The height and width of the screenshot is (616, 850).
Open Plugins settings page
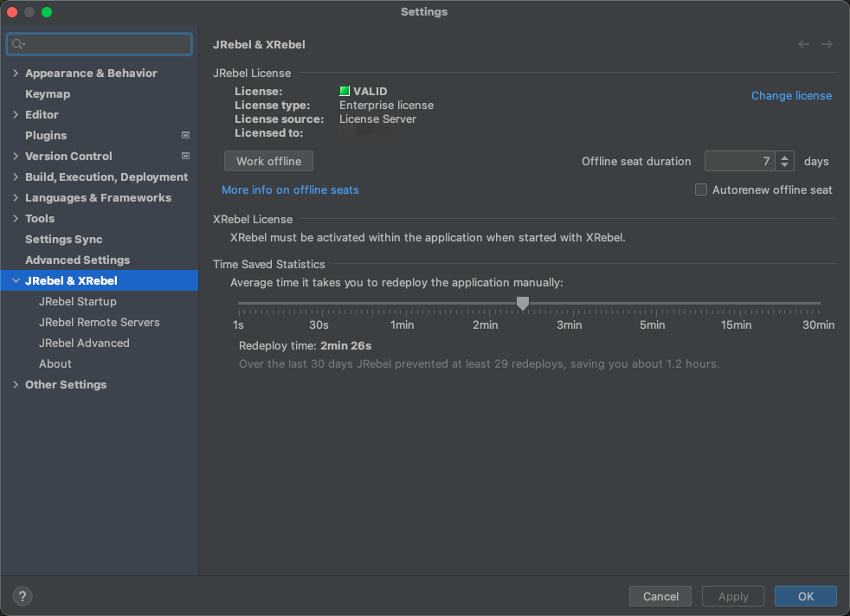point(46,136)
